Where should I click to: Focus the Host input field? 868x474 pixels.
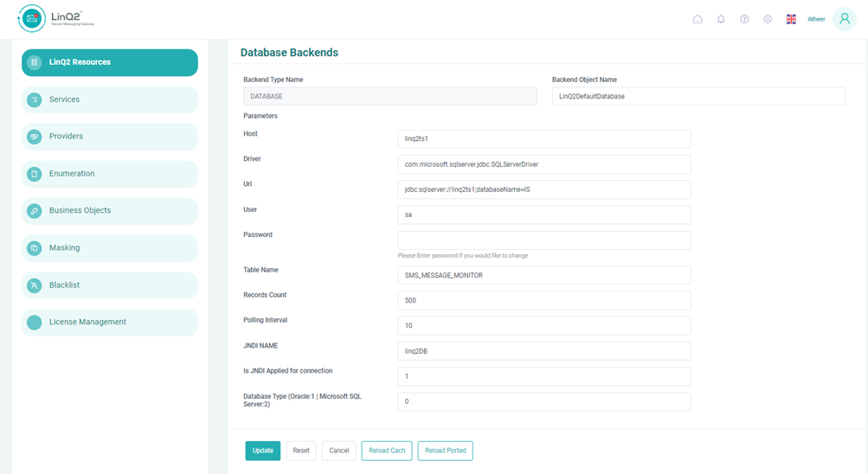pyautogui.click(x=544, y=138)
